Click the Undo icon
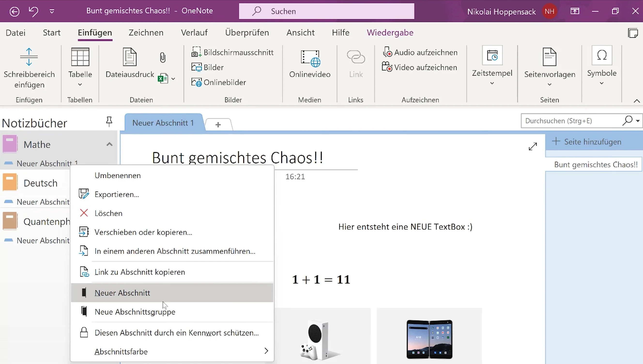643x364 pixels. pyautogui.click(x=33, y=11)
